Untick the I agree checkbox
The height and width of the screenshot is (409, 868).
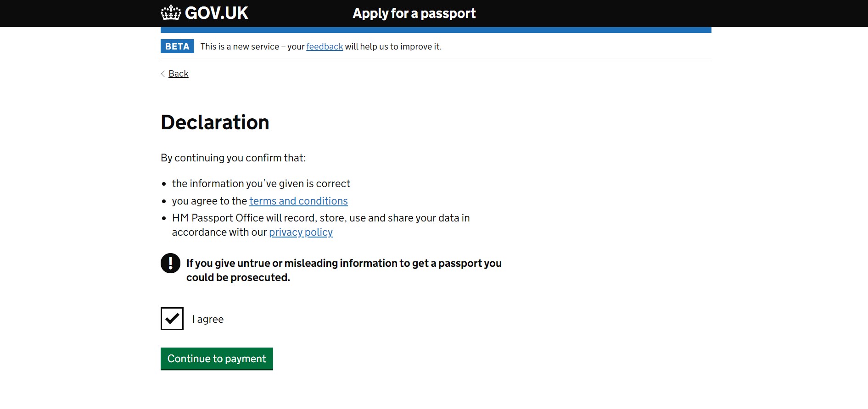click(x=172, y=319)
